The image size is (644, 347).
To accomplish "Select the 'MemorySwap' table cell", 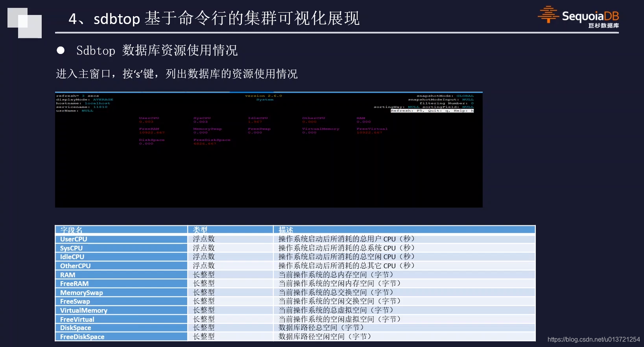I will pyautogui.click(x=121, y=293).
